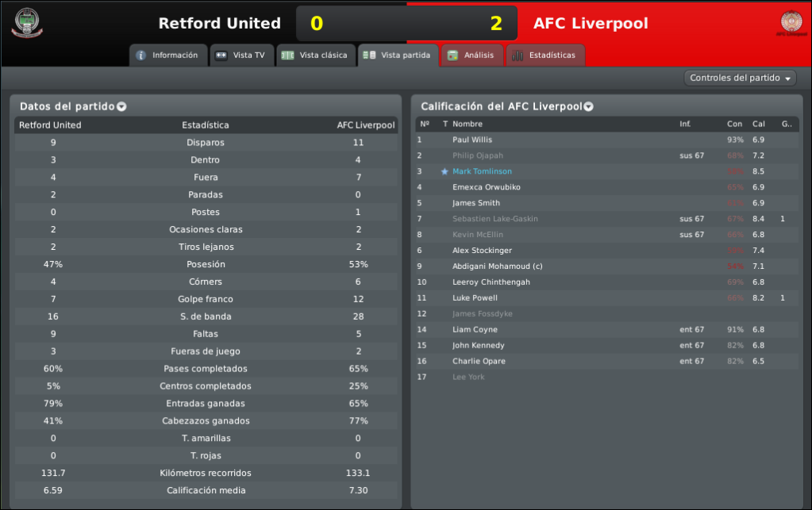This screenshot has width=812, height=510.
Task: Open player Luke Powell's profile
Action: [x=475, y=298]
